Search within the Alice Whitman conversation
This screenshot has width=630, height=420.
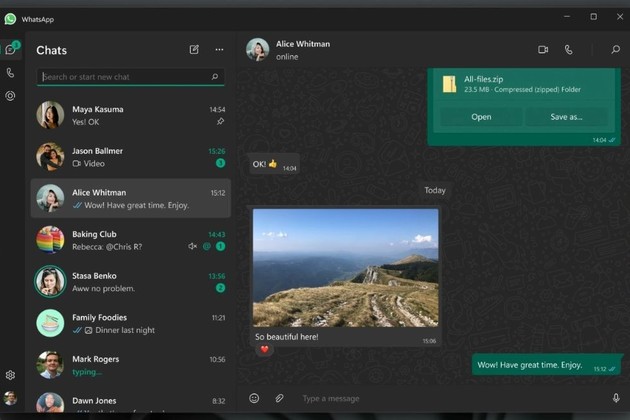[x=614, y=50]
